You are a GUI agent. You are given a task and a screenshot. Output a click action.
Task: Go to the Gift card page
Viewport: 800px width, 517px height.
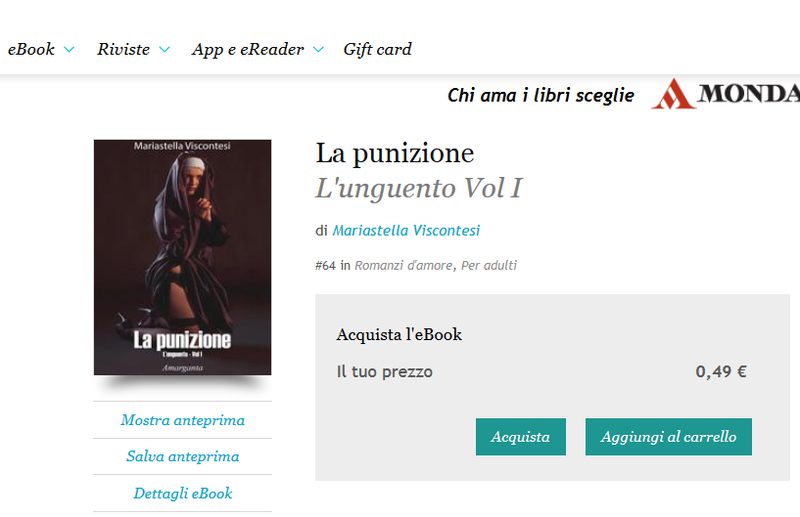[x=377, y=49]
